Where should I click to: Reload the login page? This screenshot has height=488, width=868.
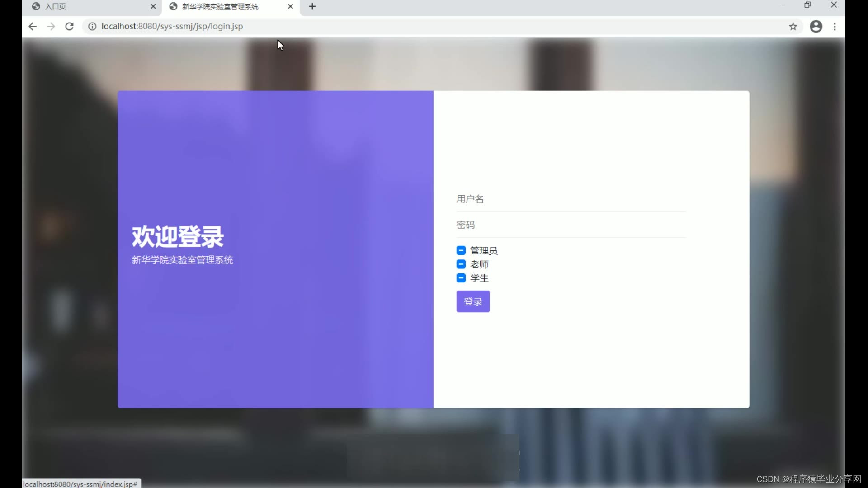pyautogui.click(x=69, y=27)
